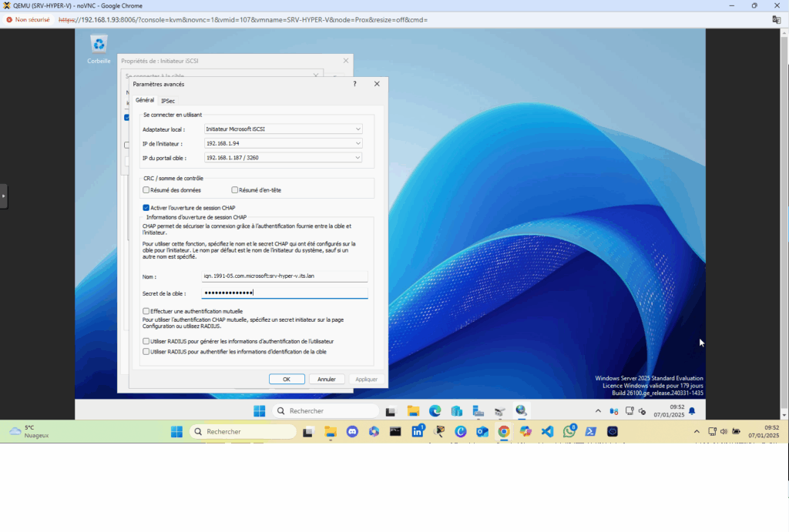Switch to the IPSec tab
The height and width of the screenshot is (532, 789).
click(167, 101)
